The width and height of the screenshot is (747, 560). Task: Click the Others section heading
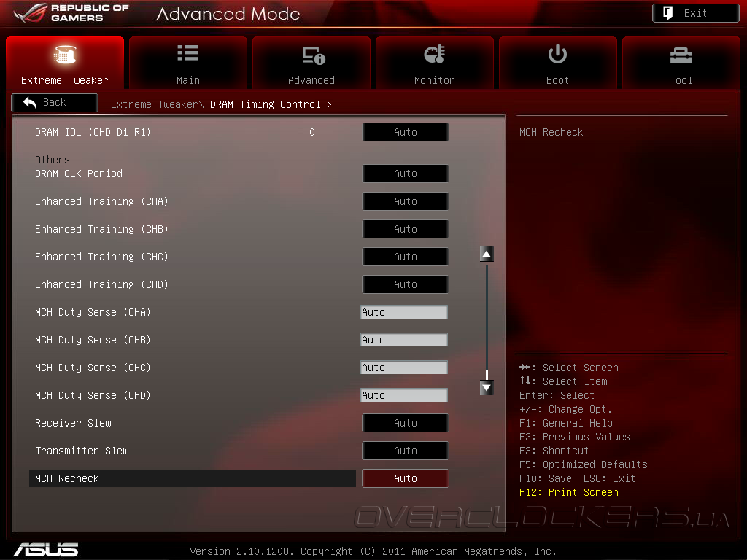pos(53,160)
